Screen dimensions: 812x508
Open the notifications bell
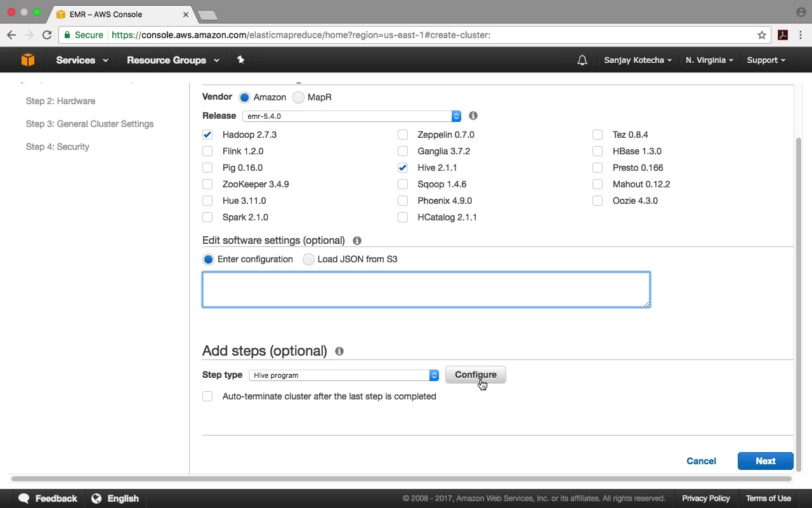coord(582,60)
